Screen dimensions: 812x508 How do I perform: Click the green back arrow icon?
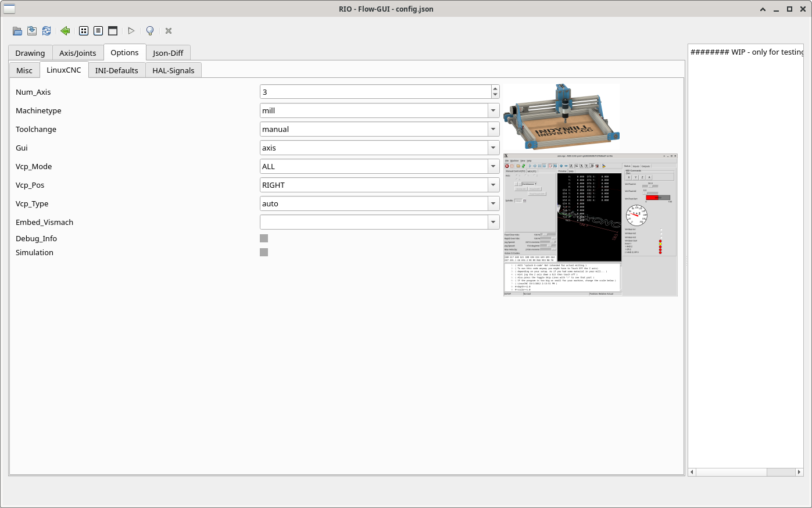pyautogui.click(x=65, y=31)
